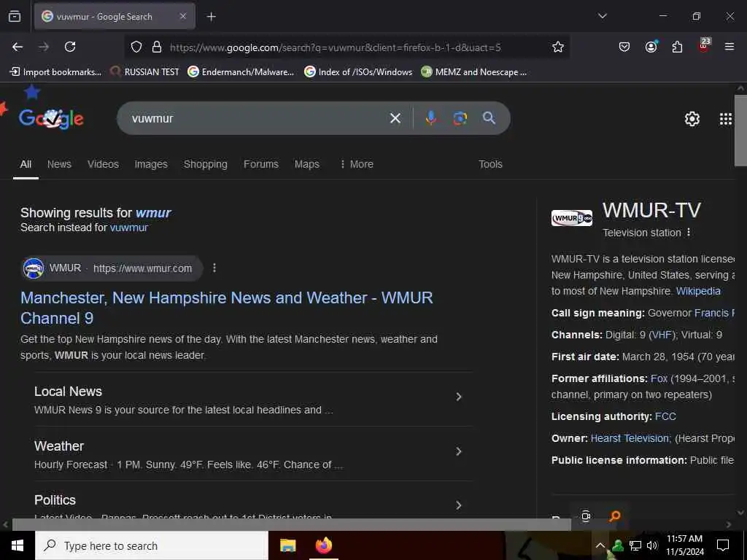Submit search with magnifying glass icon
This screenshot has width=747, height=560.
click(489, 118)
